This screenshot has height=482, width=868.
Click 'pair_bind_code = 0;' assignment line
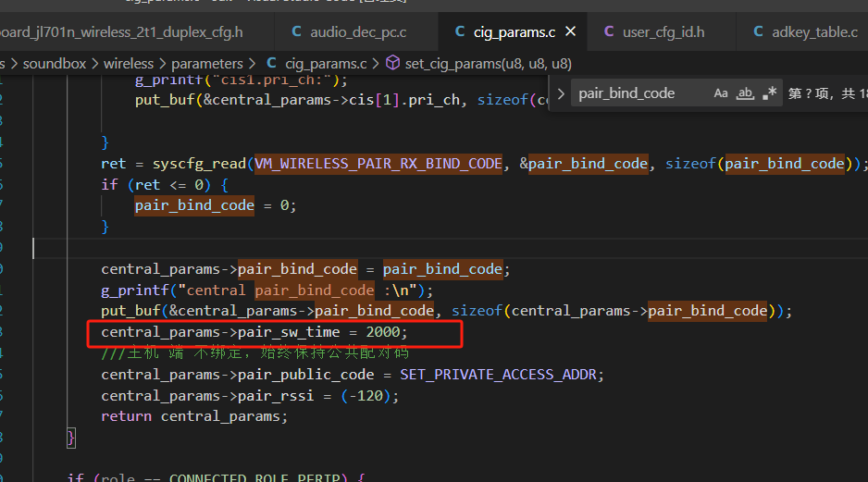216,206
